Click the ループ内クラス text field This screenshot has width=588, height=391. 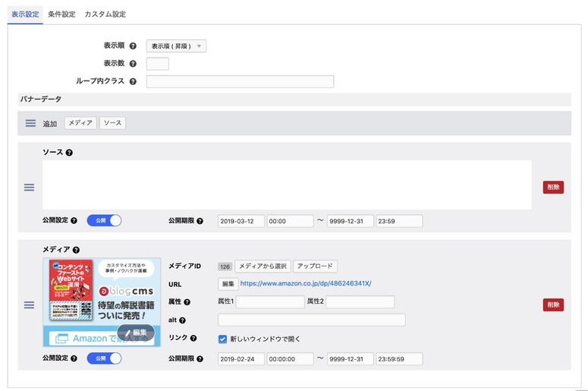pyautogui.click(x=240, y=82)
